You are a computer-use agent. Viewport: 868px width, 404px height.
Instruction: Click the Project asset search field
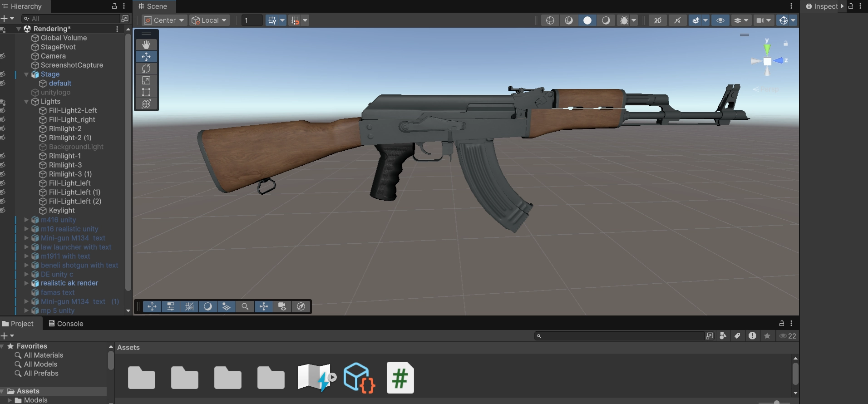coord(621,336)
